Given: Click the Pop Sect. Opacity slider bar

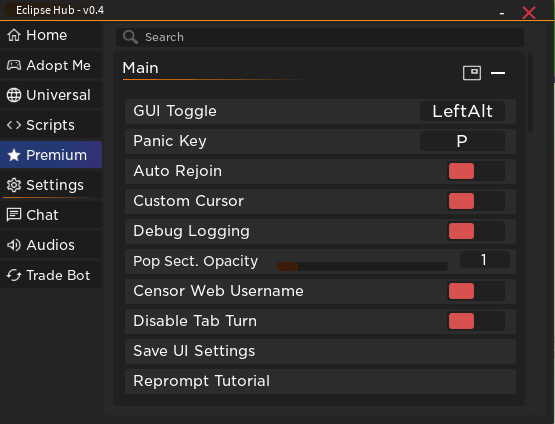Looking at the screenshot, I should (x=362, y=267).
